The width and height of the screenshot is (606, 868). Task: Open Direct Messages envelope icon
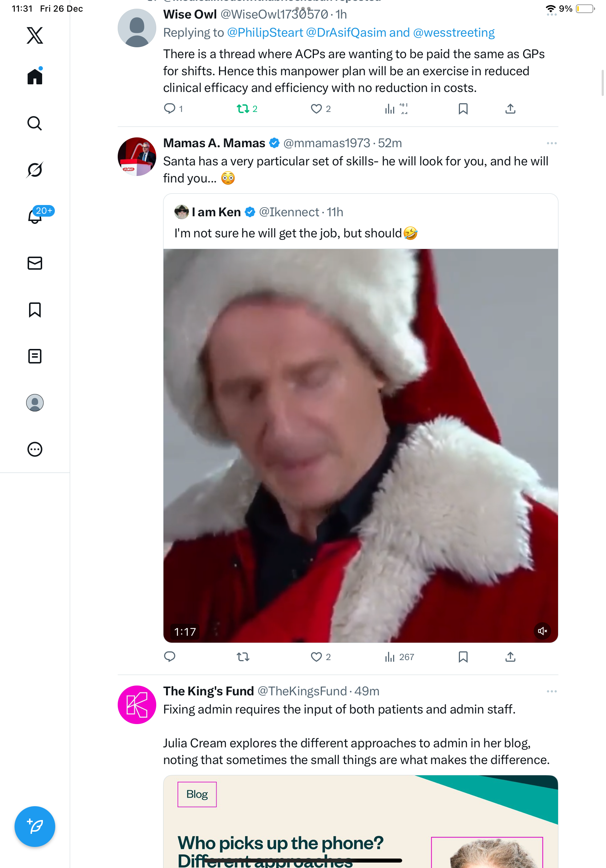click(x=35, y=263)
